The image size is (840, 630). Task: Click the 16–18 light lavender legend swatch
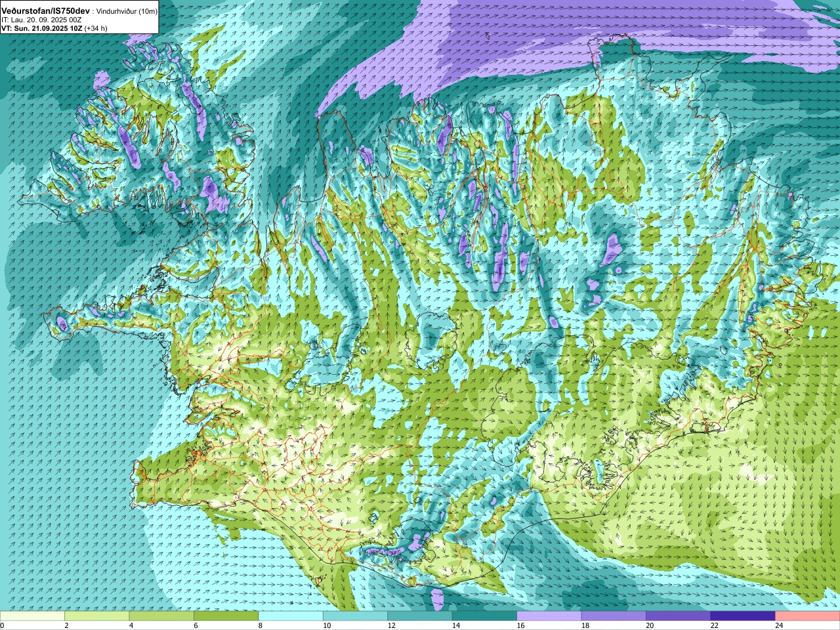click(549, 616)
